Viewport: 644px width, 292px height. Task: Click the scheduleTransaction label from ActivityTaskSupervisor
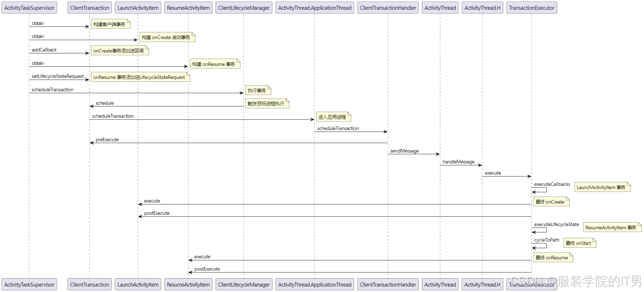[x=52, y=90]
